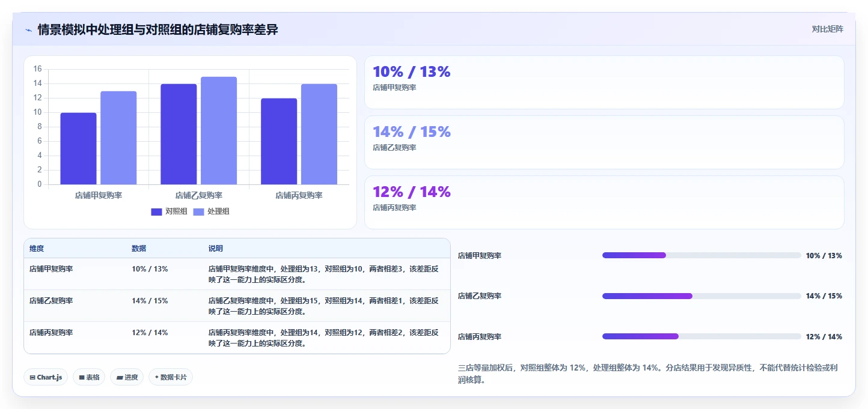868x409 pixels.
Task: Click the 14% / 15% value right of the progress bar
Action: (824, 296)
